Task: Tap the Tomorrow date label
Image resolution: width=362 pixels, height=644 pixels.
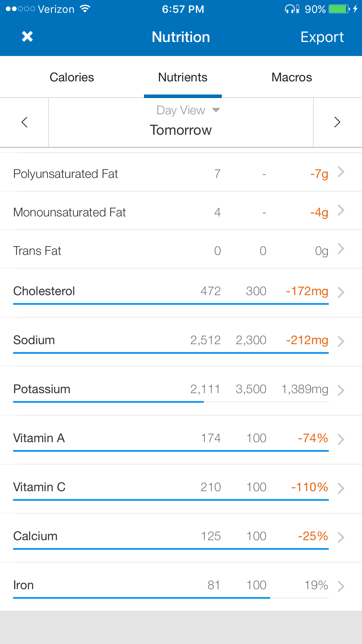Action: click(x=181, y=130)
